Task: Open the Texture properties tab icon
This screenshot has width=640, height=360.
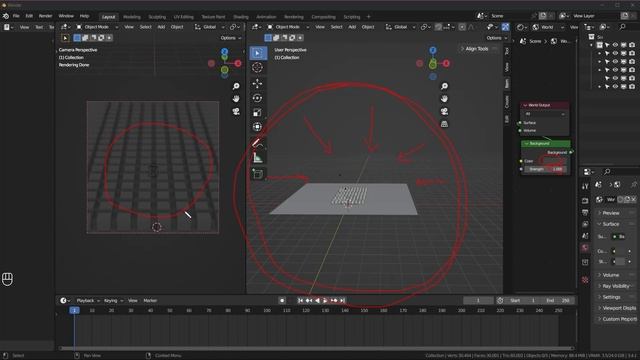Action: (x=585, y=280)
